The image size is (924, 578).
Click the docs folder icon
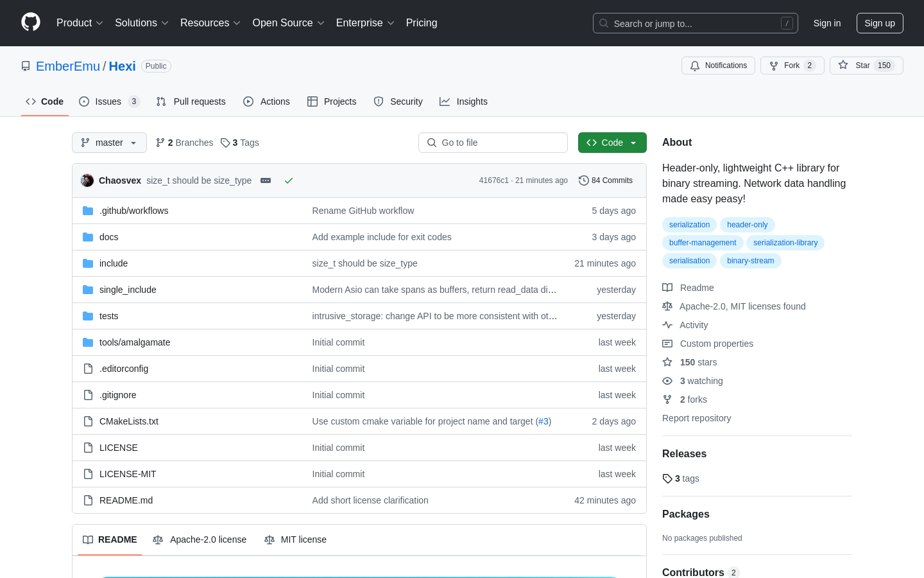(88, 237)
